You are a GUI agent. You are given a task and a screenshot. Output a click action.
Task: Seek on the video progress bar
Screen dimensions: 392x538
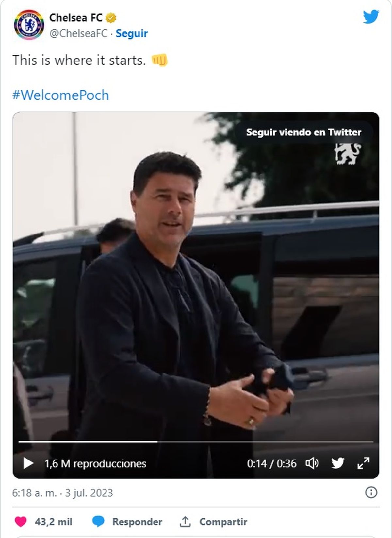(x=196, y=442)
